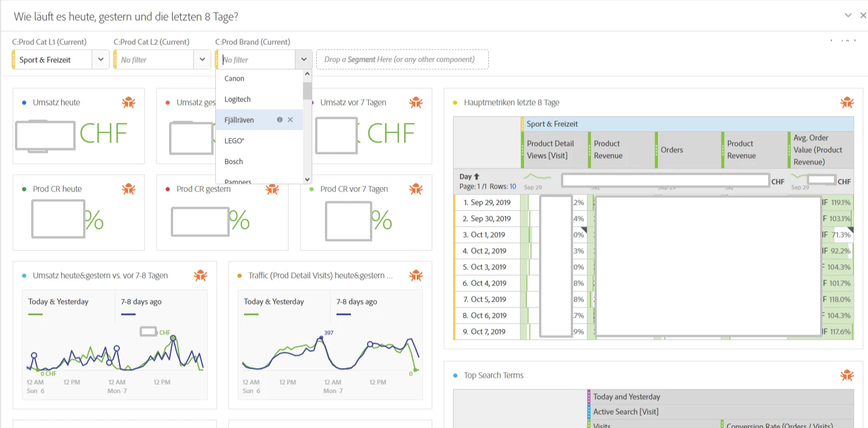Open the Prod Cat L1 dropdown arrow
The width and height of the screenshot is (868, 428).
click(100, 59)
